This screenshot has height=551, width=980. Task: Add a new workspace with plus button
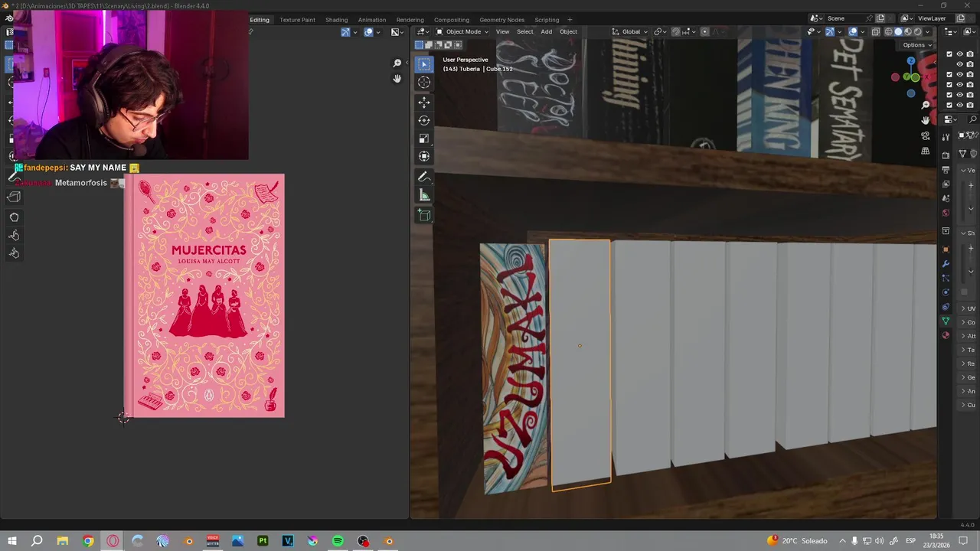tap(568, 19)
